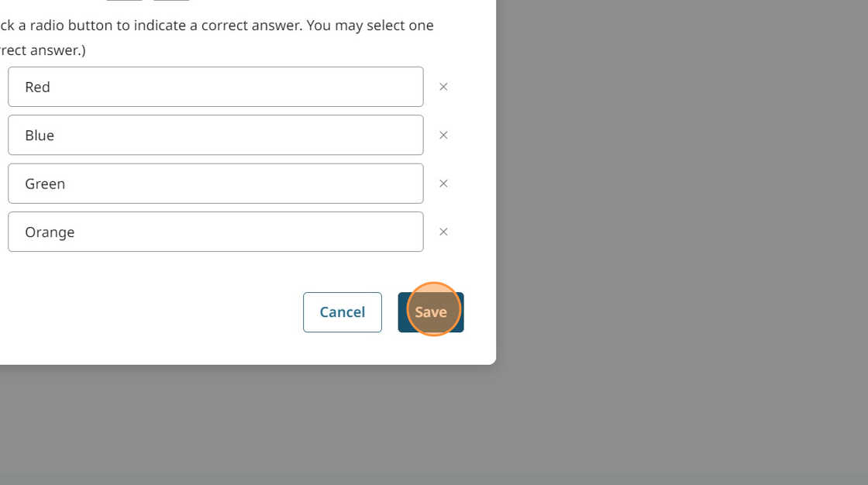Click the X next to Orange
The width and height of the screenshot is (868, 485).
coord(443,232)
